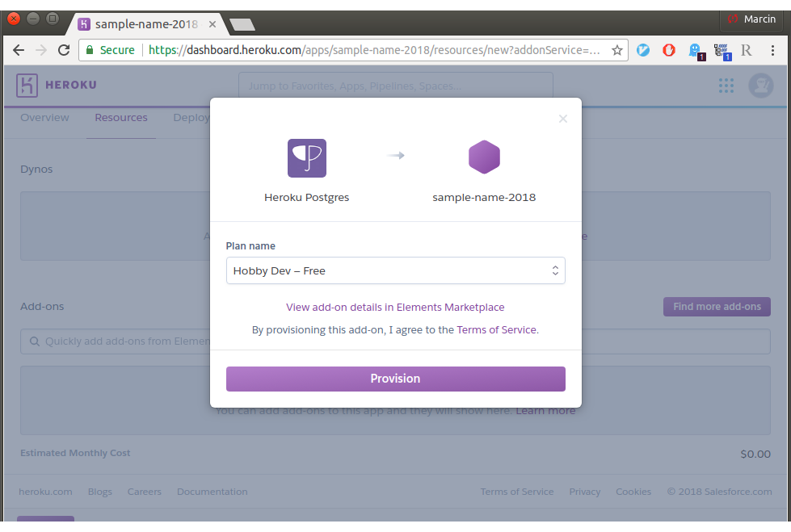
Task: Click the Dynos section heading
Action: point(36,169)
